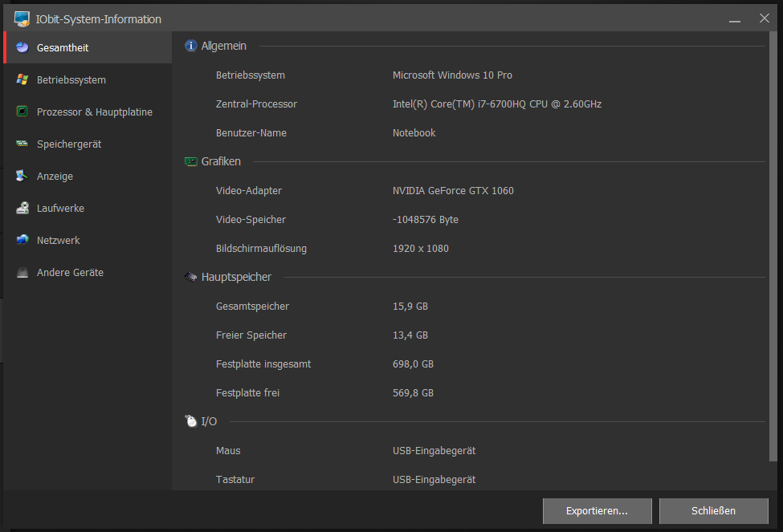Click the Gesamtspeicher label
The image size is (783, 532).
[252, 307]
